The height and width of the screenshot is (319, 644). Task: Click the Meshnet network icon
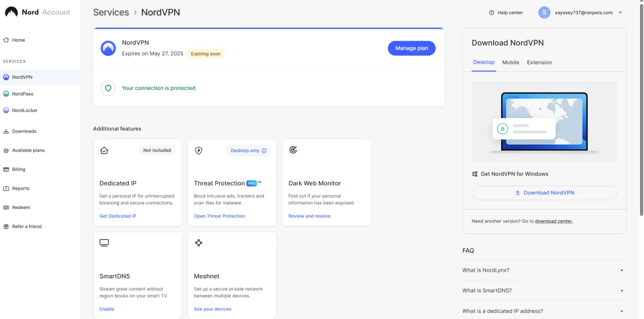[x=199, y=243]
